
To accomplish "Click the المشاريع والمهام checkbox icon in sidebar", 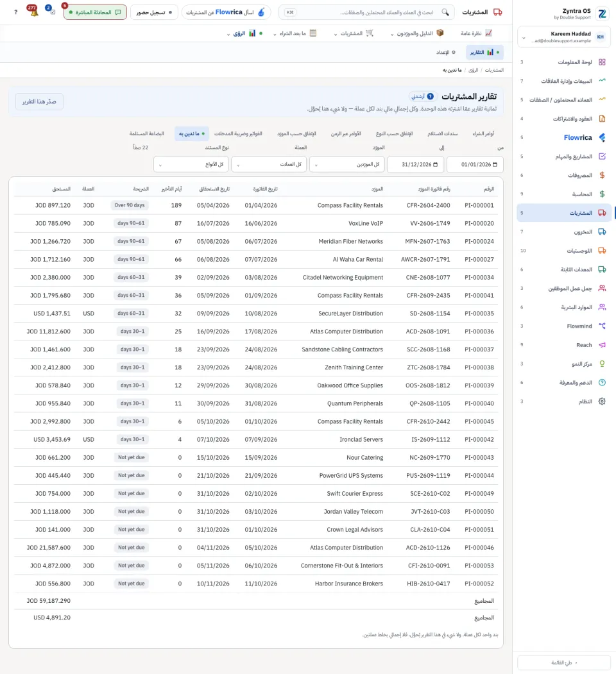I will point(602,156).
